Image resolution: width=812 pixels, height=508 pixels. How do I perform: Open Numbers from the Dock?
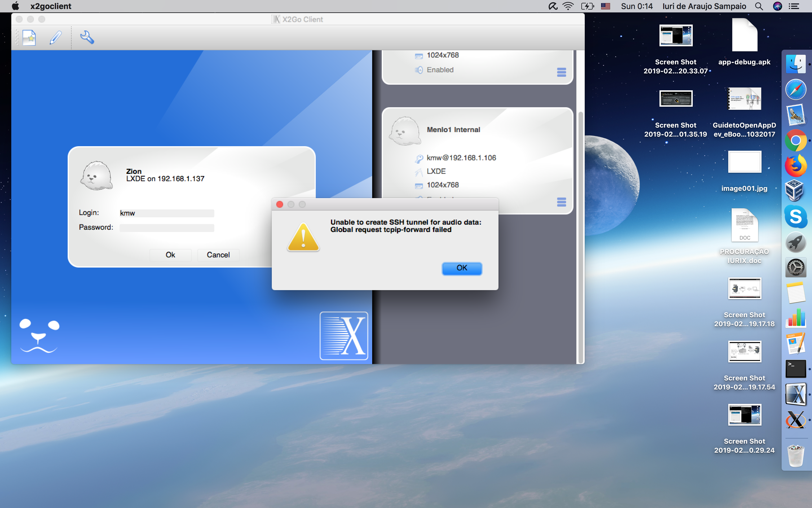[x=796, y=319]
